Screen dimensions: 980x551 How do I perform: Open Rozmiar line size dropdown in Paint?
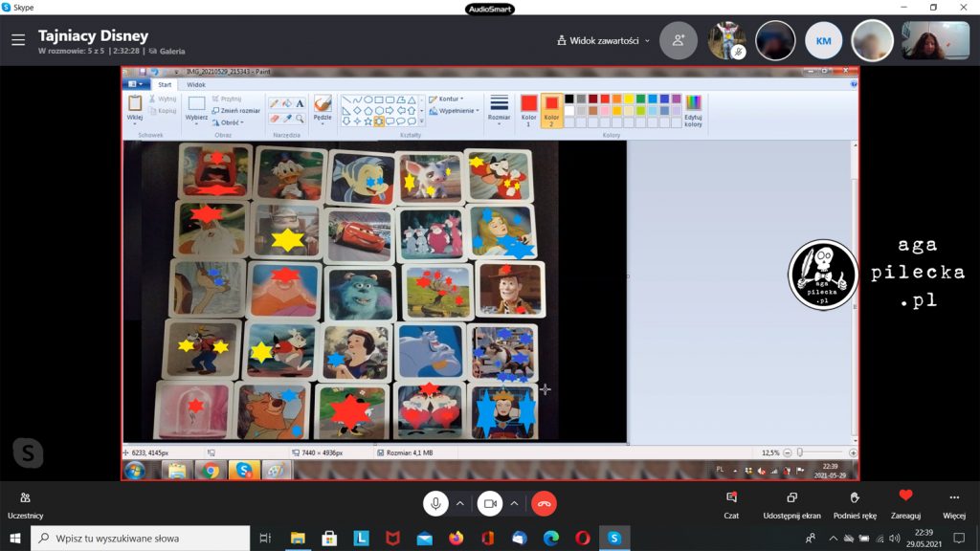click(499, 110)
